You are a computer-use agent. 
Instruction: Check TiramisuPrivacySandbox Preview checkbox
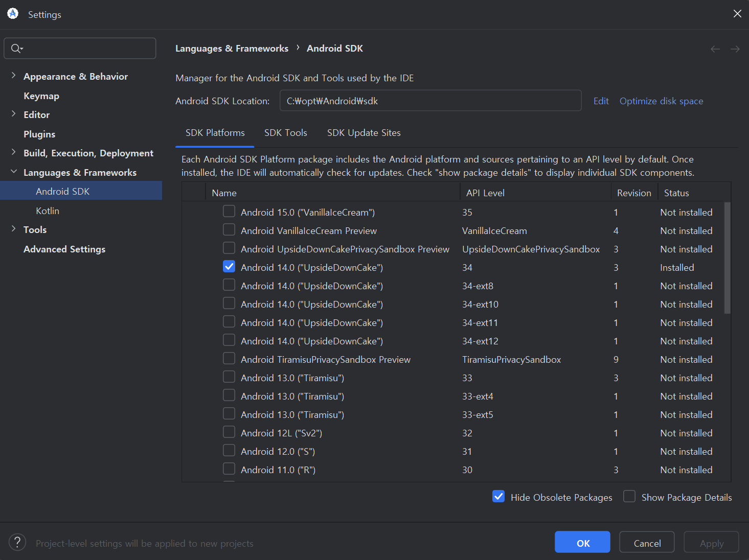point(229,358)
